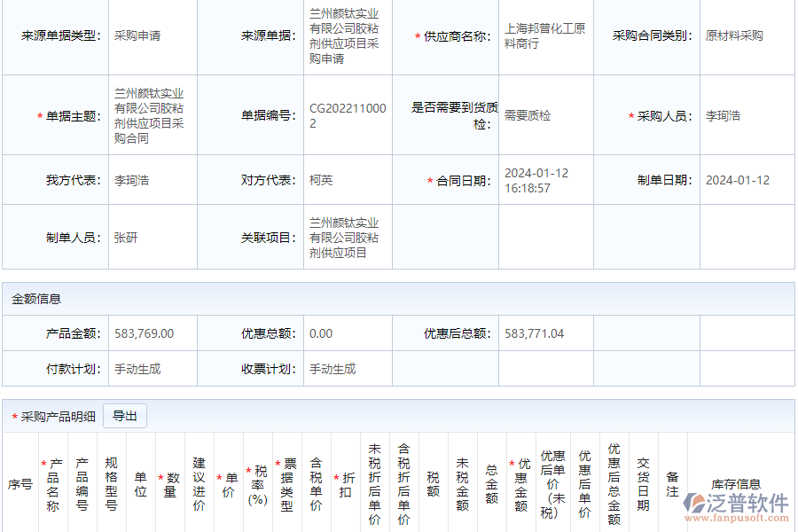Edit the 单据主题 subject field
The width and height of the screenshot is (798, 532).
(151, 114)
